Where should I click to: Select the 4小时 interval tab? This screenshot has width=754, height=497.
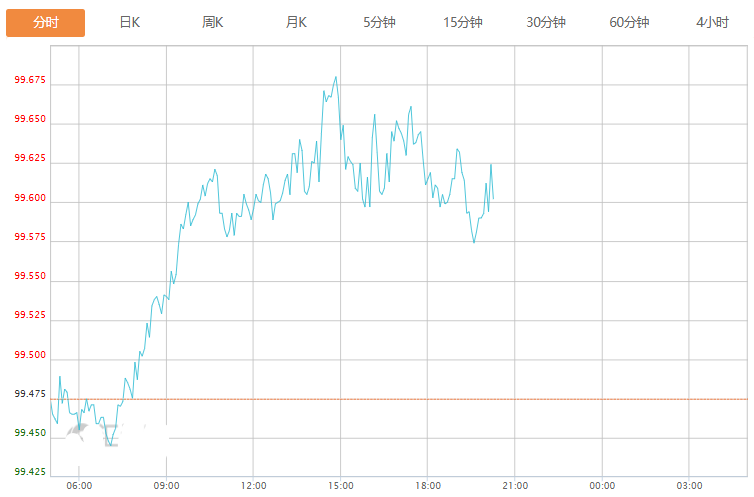(x=712, y=23)
